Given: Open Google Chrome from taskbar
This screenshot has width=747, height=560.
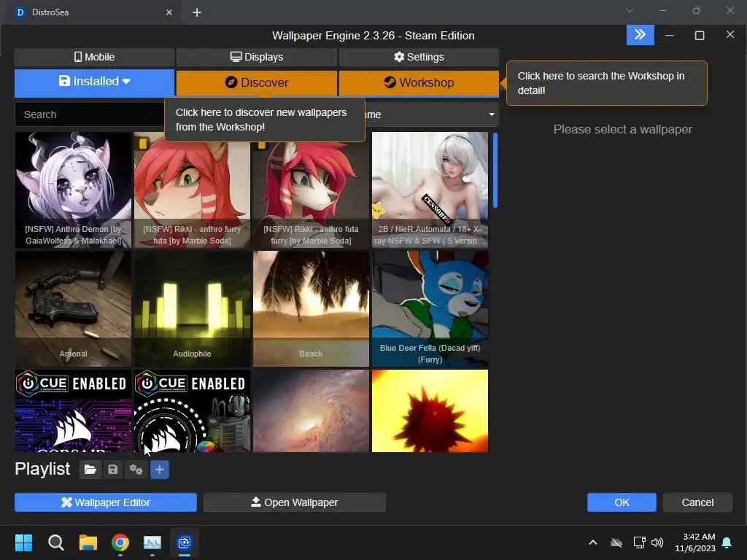Looking at the screenshot, I should [120, 542].
